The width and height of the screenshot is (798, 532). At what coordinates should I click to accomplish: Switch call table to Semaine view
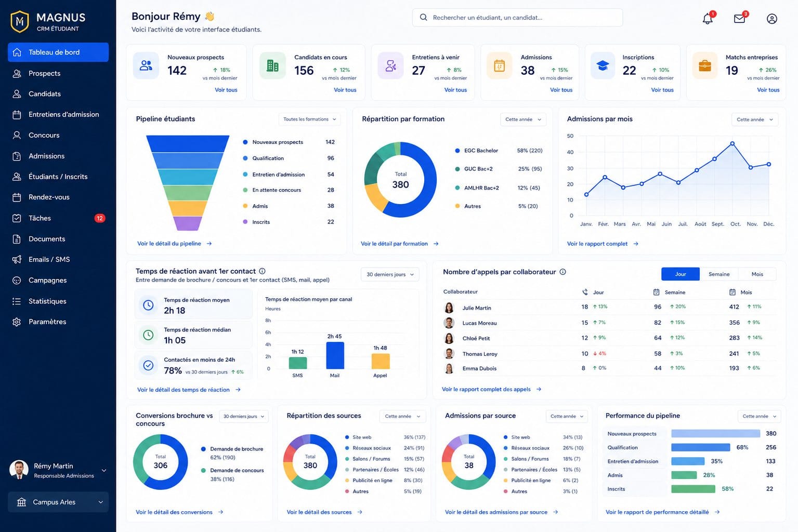(719, 274)
